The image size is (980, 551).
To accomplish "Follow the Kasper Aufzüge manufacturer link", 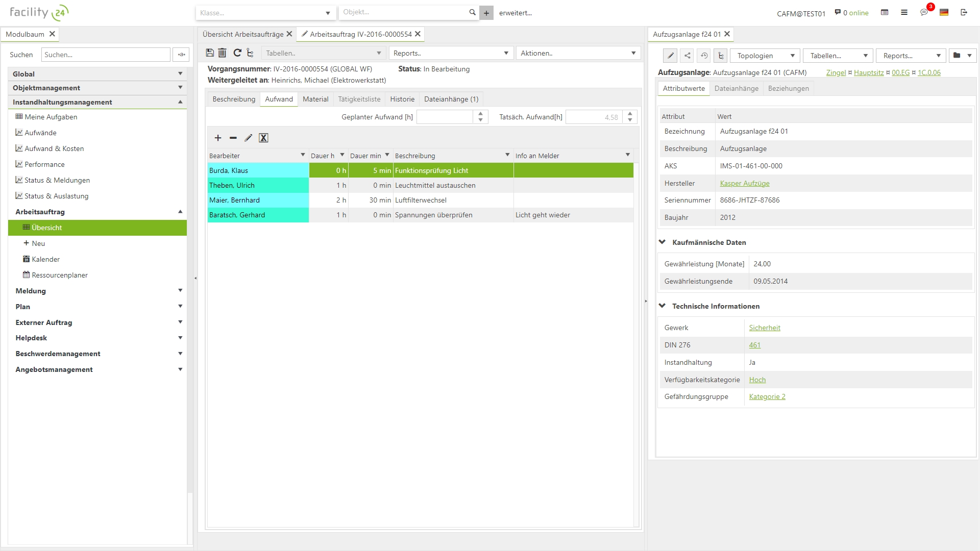I will (745, 183).
